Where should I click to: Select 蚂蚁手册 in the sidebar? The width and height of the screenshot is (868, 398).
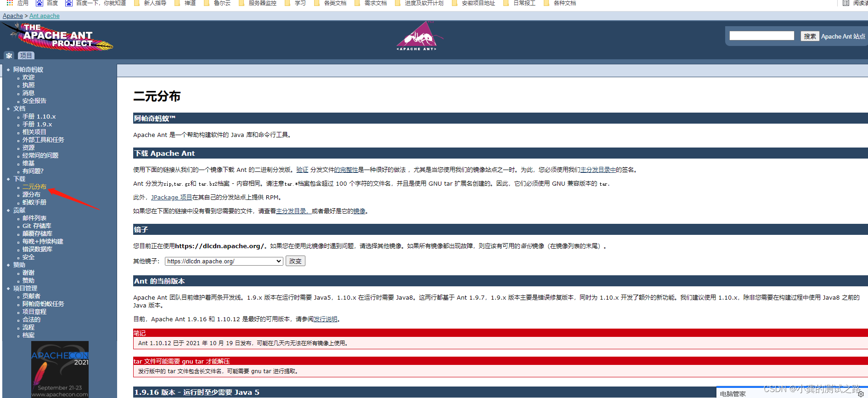coord(34,202)
